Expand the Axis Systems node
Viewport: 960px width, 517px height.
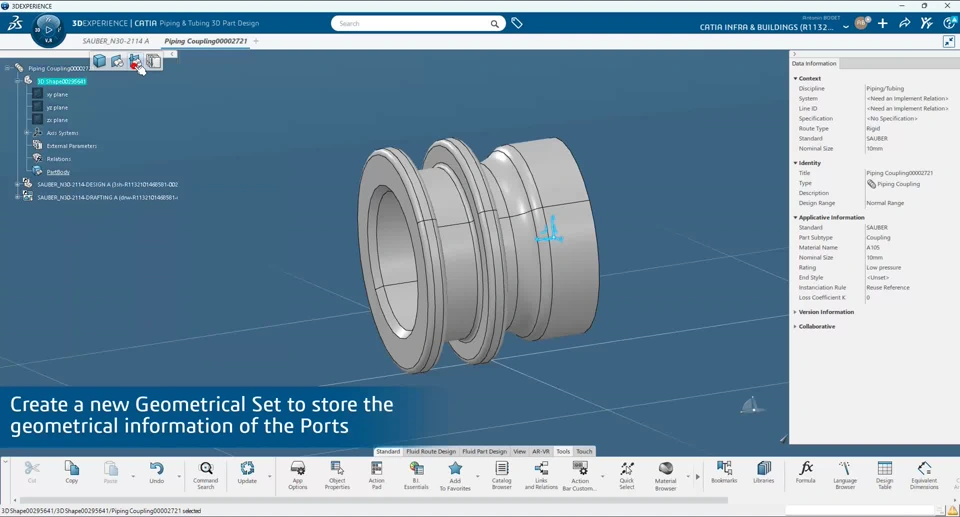point(27,132)
